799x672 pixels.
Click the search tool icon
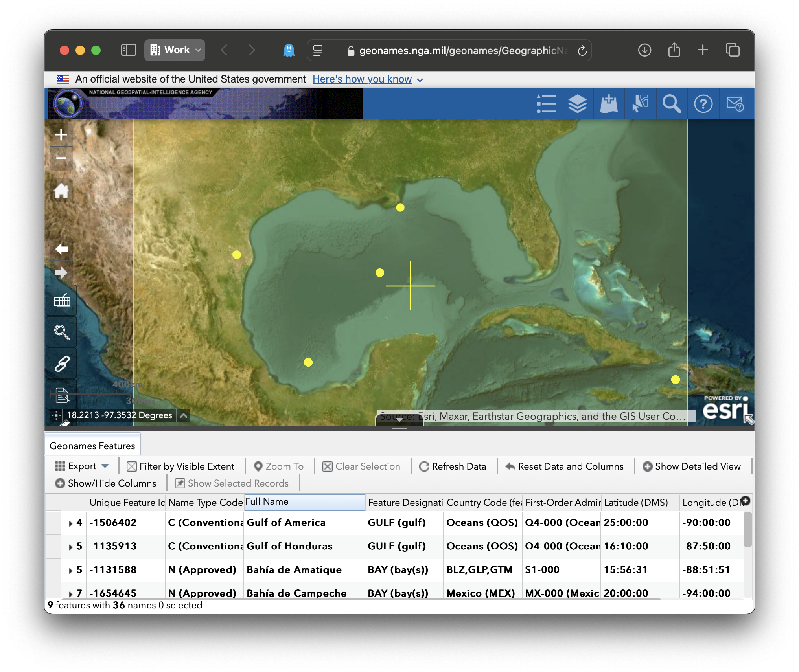point(672,104)
